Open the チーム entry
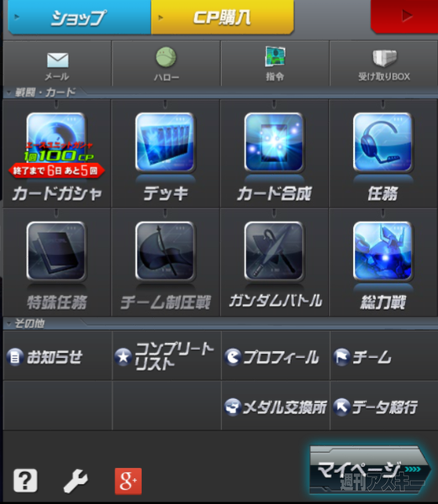438x504 pixels. [x=384, y=356]
